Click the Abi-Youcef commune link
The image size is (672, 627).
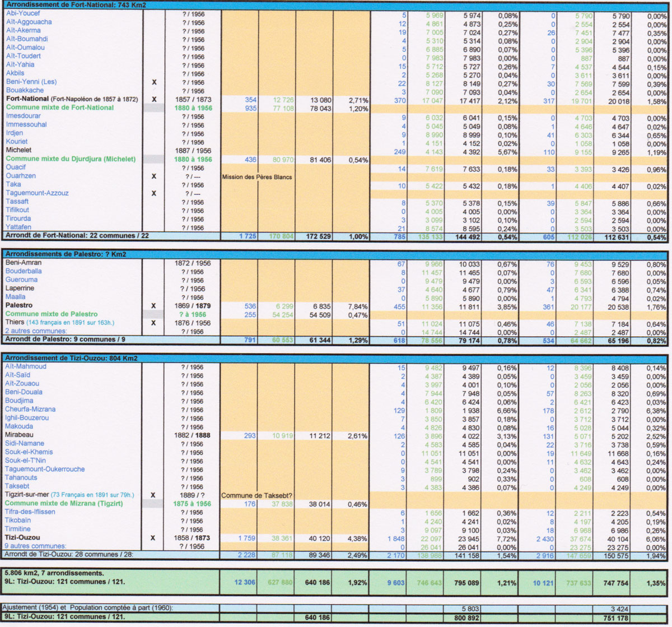coord(22,13)
